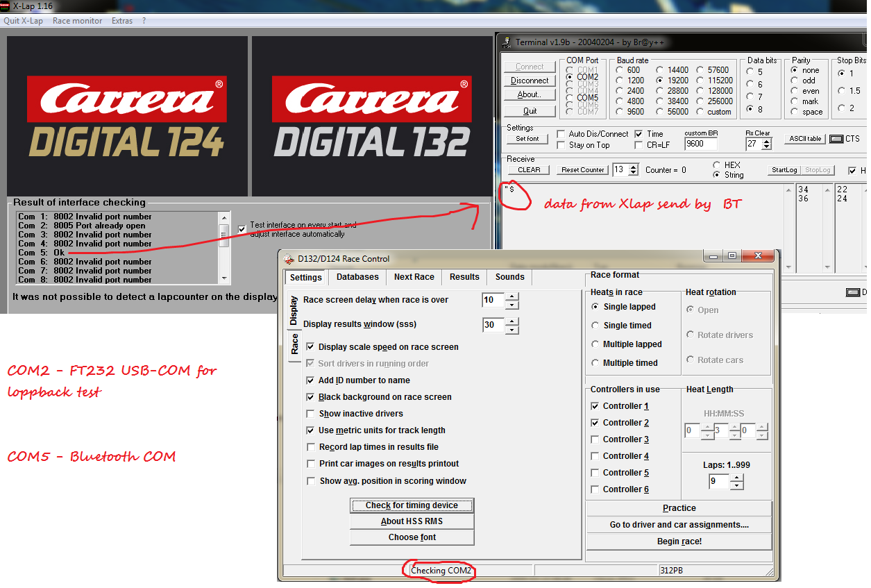871x588 pixels.
Task: Click CLEAR in the Receive section
Action: [529, 169]
